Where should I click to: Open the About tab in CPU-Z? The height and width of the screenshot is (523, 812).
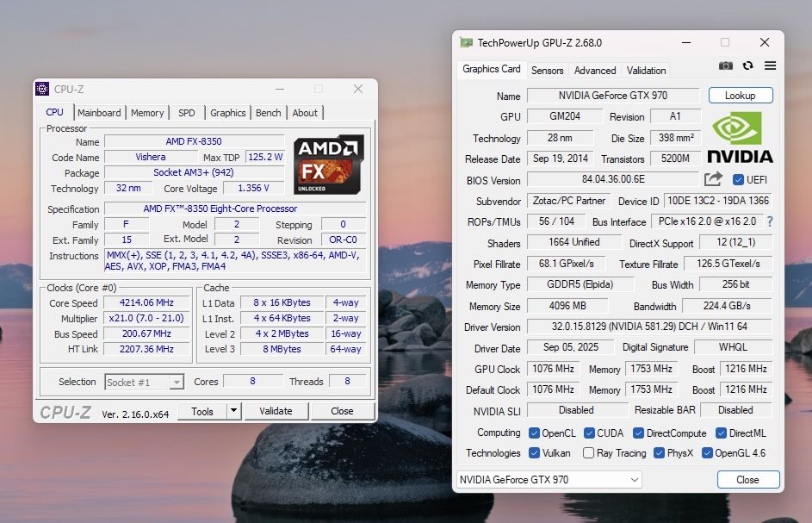click(x=305, y=113)
